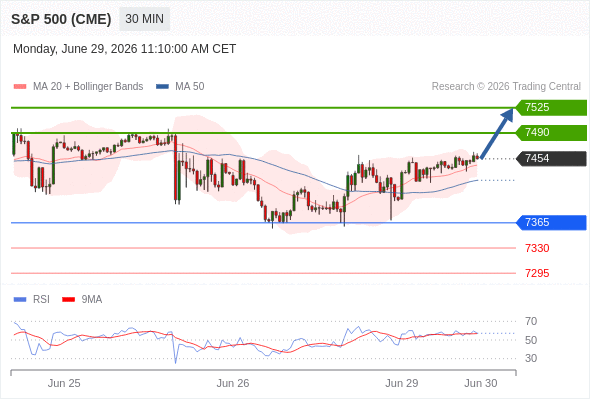This screenshot has width=590, height=400.
Task: Click the Jun 25 date axis label
Action: (64, 383)
